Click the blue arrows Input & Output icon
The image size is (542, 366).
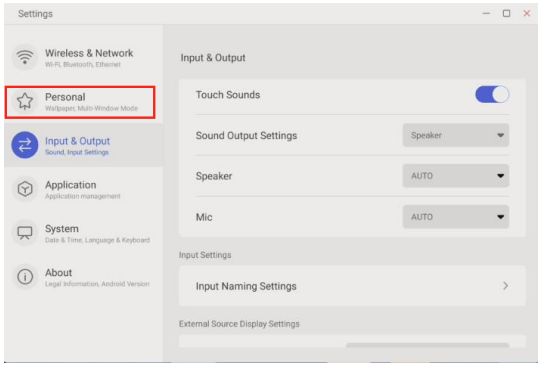[x=25, y=145]
